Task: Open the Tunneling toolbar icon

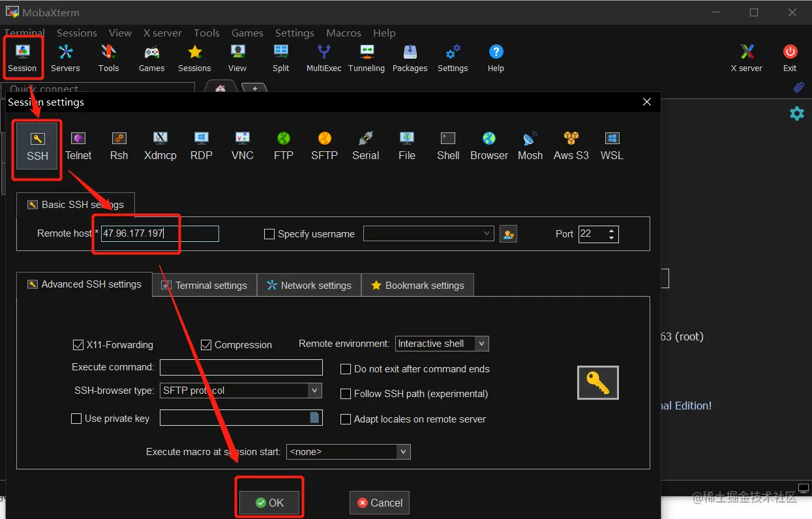Action: (x=367, y=58)
